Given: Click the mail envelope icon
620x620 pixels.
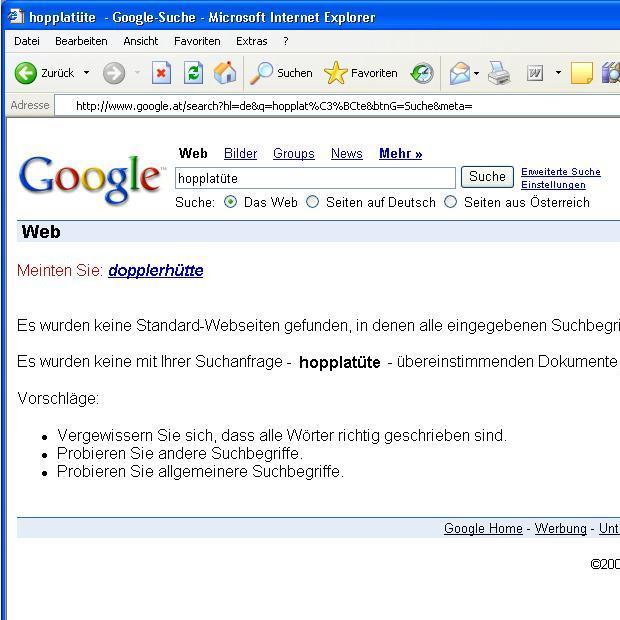Looking at the screenshot, I should click(460, 73).
